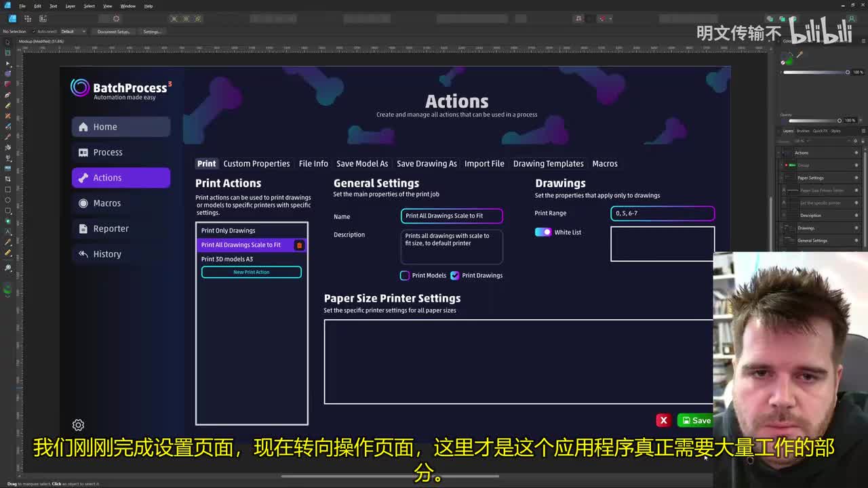This screenshot has width=868, height=488.
Task: Click the Name input field
Action: (452, 216)
